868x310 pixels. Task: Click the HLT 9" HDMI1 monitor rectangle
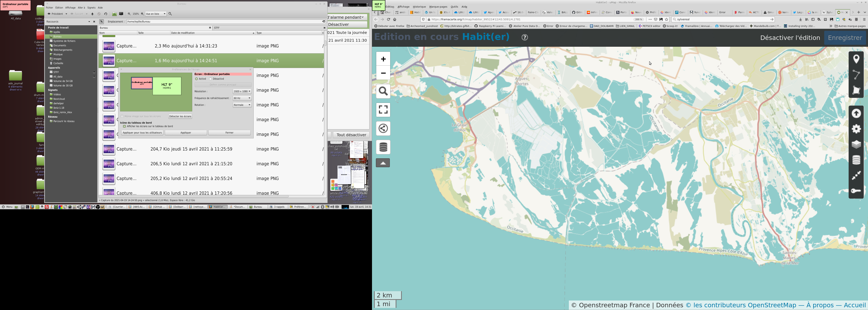click(x=167, y=86)
